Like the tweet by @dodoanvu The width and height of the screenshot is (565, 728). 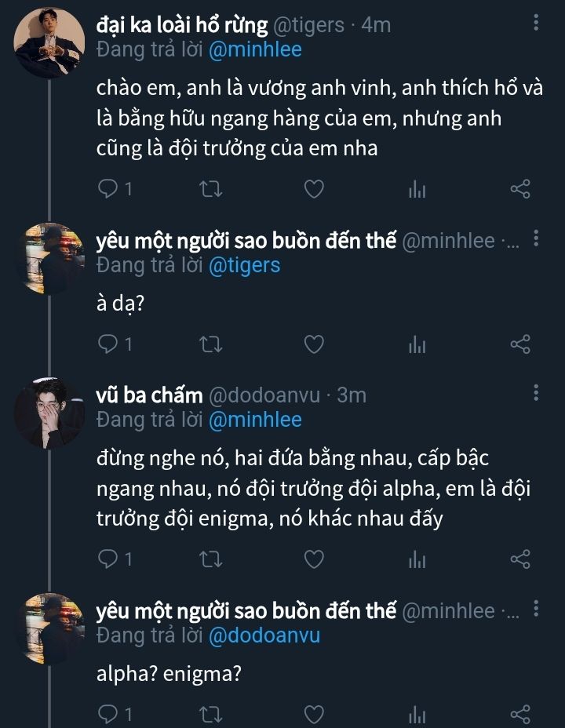(314, 559)
